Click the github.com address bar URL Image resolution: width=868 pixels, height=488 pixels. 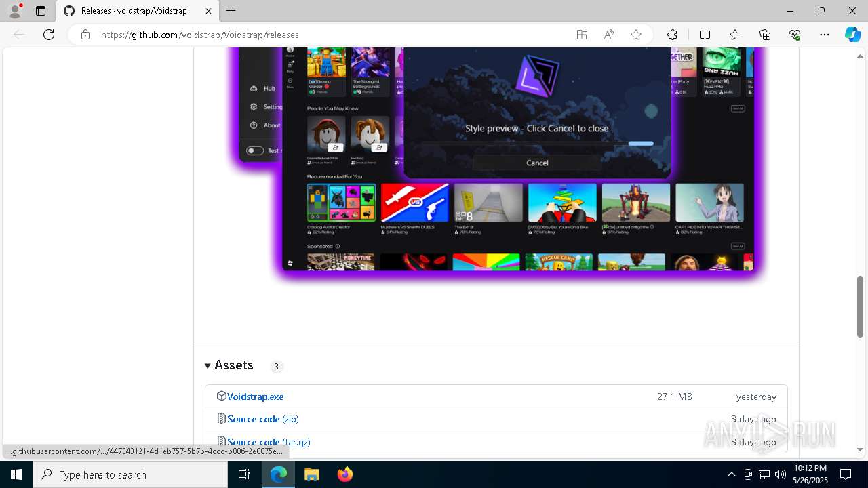pos(200,35)
